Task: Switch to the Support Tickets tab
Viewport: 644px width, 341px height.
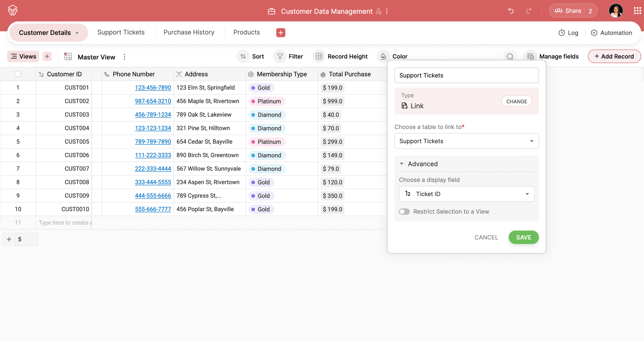Action: (121, 32)
